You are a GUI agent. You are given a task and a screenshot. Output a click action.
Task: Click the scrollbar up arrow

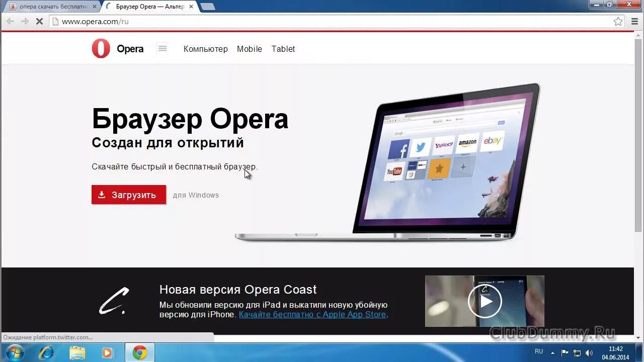click(x=639, y=35)
